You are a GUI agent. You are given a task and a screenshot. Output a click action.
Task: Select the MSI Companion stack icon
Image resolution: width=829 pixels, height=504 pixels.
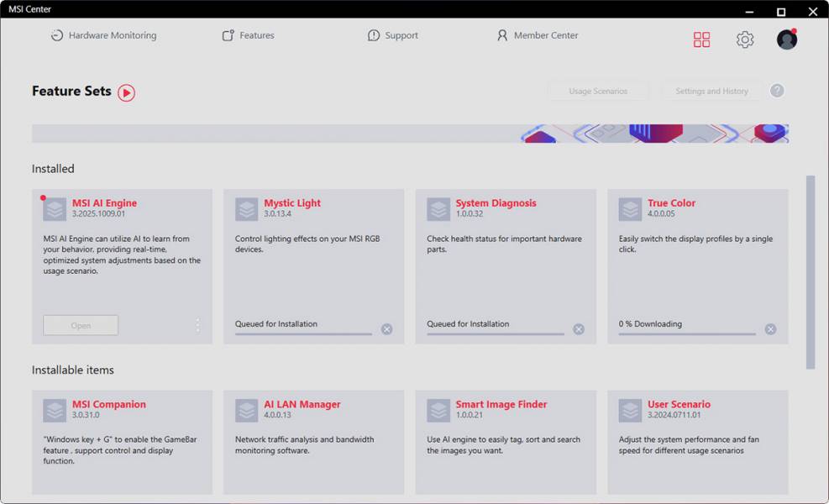tap(55, 411)
